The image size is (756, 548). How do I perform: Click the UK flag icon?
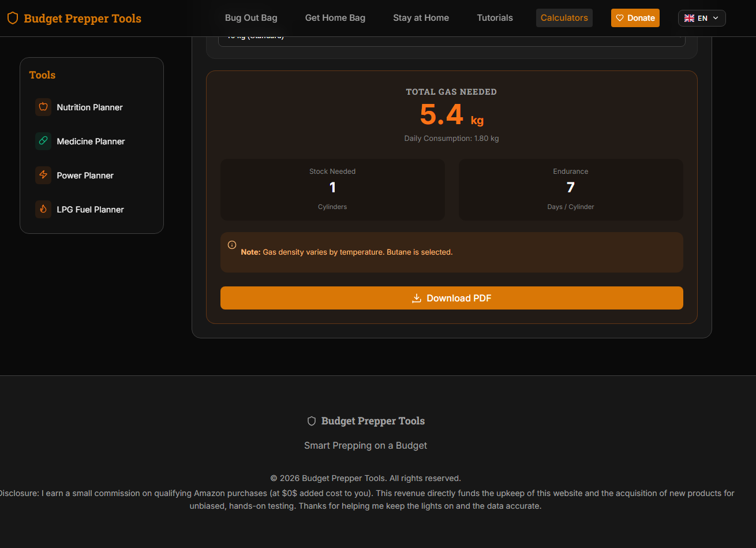coord(689,18)
